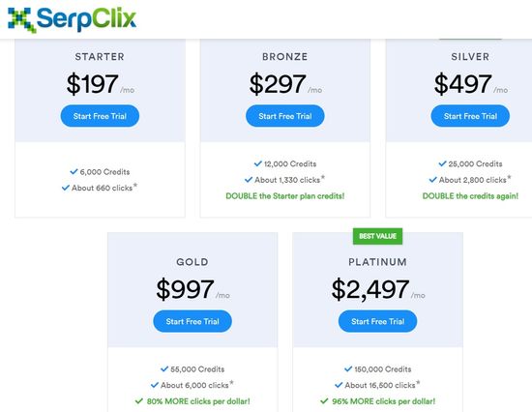Image resolution: width=532 pixels, height=412 pixels.
Task: Start free trial for Bronze plan
Action: pyautogui.click(x=285, y=116)
